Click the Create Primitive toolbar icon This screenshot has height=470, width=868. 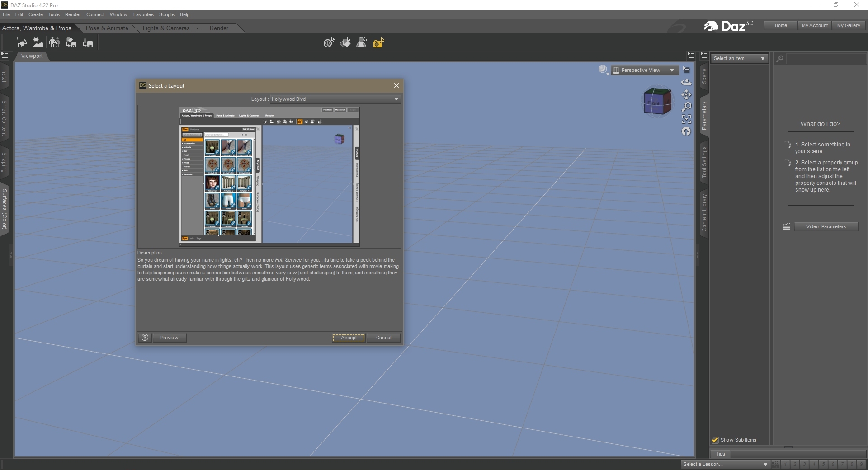pyautogui.click(x=22, y=42)
